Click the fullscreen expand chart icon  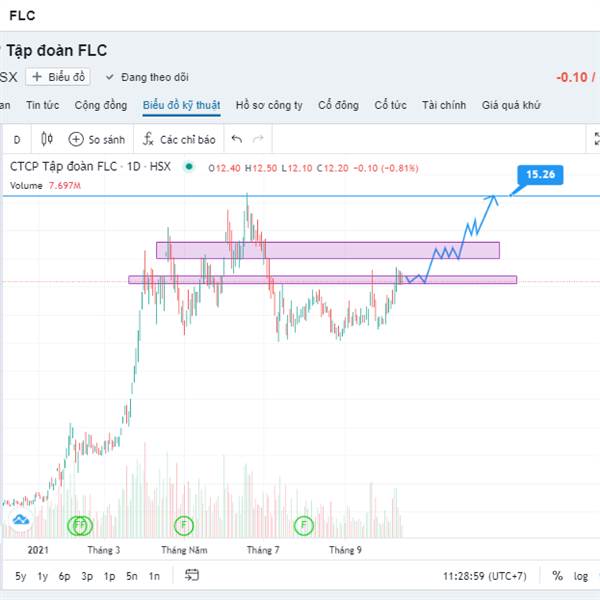point(597,139)
